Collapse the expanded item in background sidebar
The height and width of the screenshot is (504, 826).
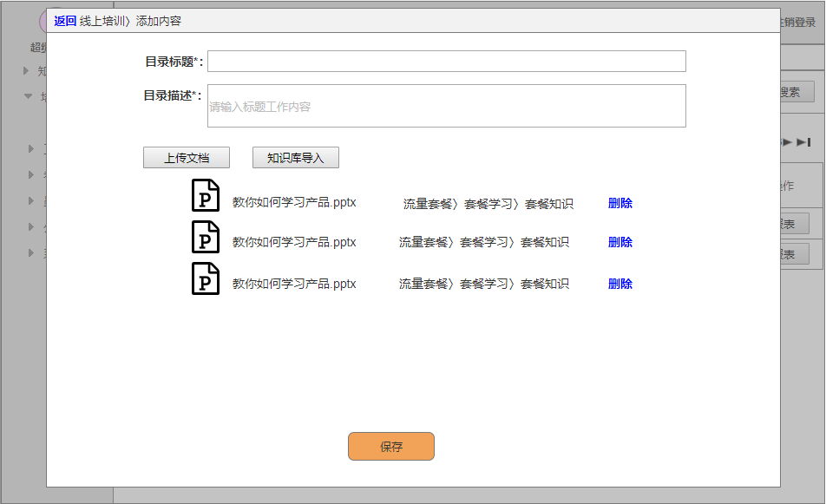pos(29,96)
